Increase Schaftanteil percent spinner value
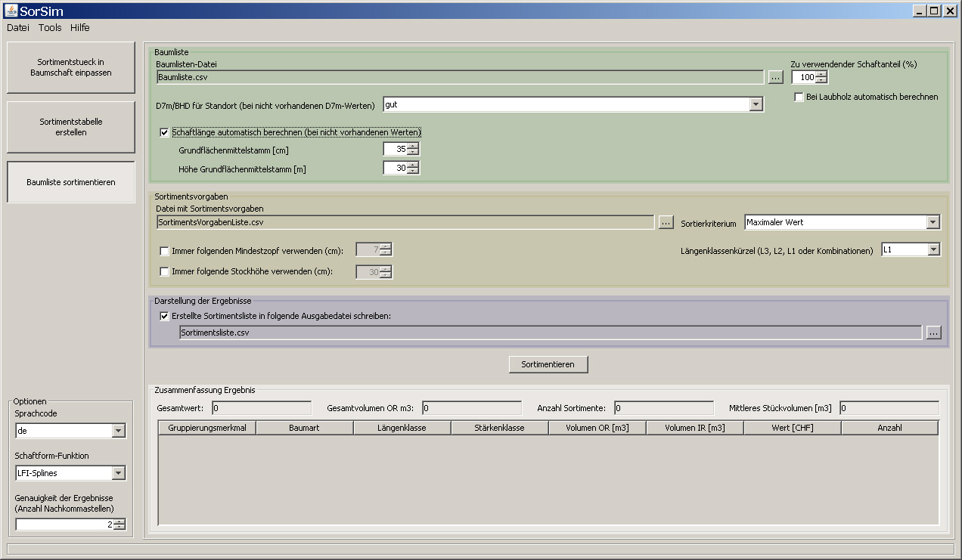Image resolution: width=962 pixels, height=560 pixels. coord(821,74)
